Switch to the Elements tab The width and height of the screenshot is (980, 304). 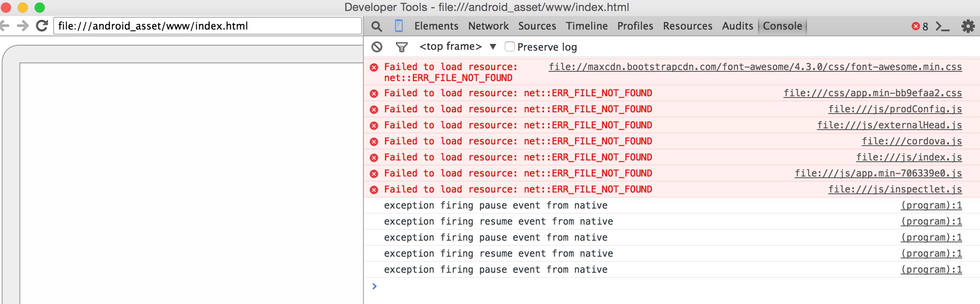(x=436, y=26)
